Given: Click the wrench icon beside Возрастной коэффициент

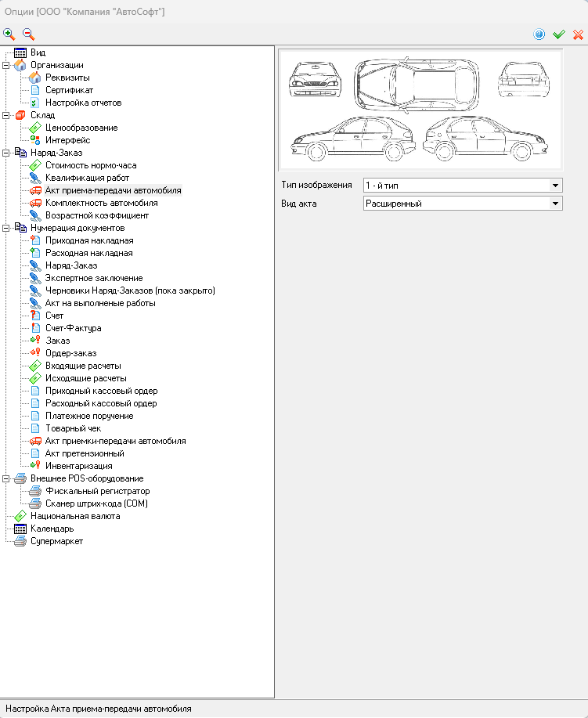Looking at the screenshot, I should point(34,215).
